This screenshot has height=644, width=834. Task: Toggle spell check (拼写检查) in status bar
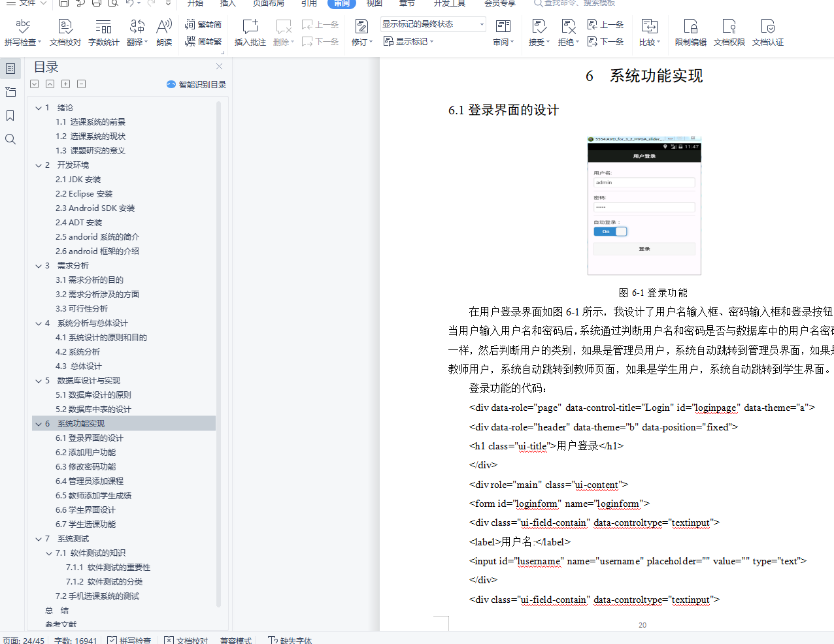pos(129,640)
